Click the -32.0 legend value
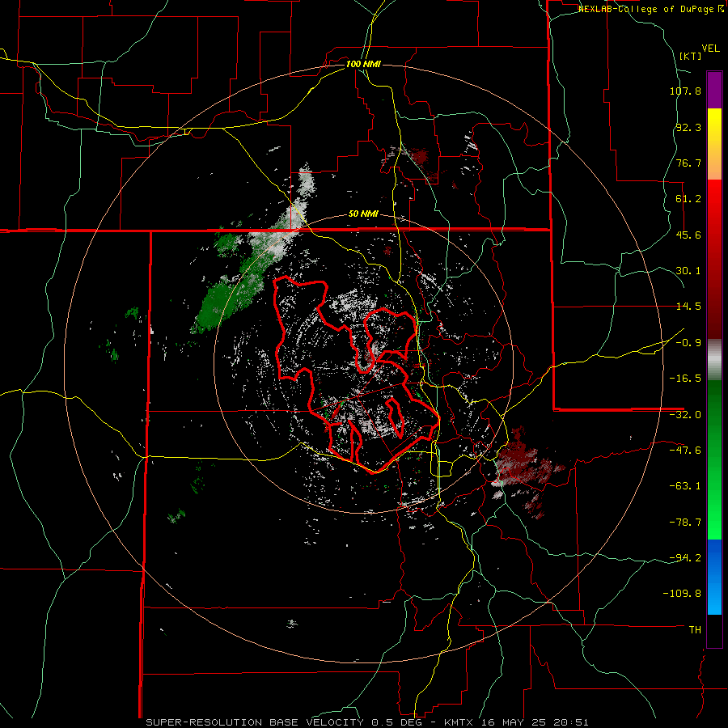Image resolution: width=728 pixels, height=728 pixels. click(685, 415)
